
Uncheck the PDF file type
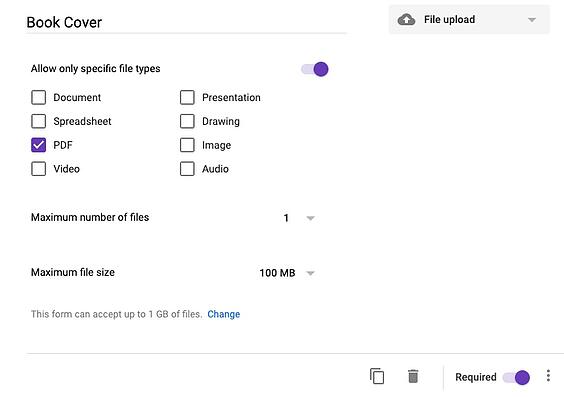[x=38, y=145]
